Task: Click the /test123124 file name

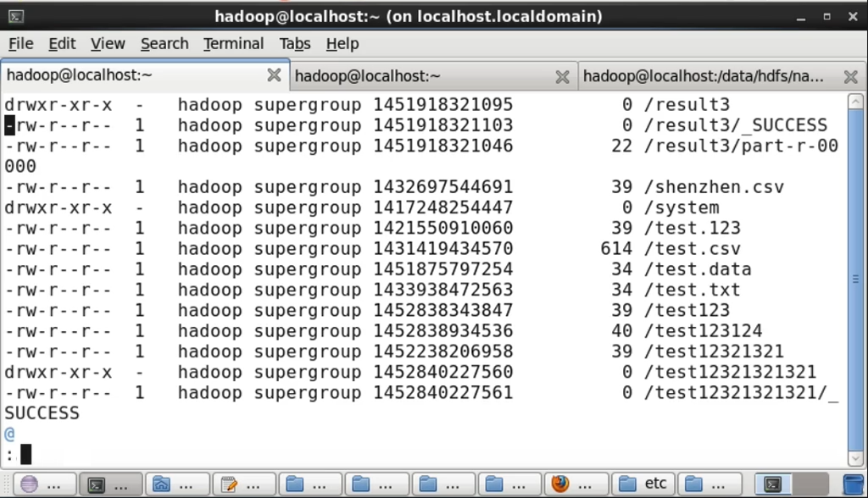Action: point(703,331)
